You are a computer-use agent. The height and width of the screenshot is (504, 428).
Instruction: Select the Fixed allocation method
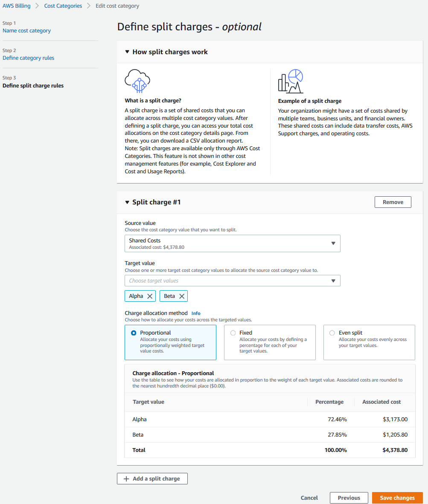pyautogui.click(x=233, y=333)
